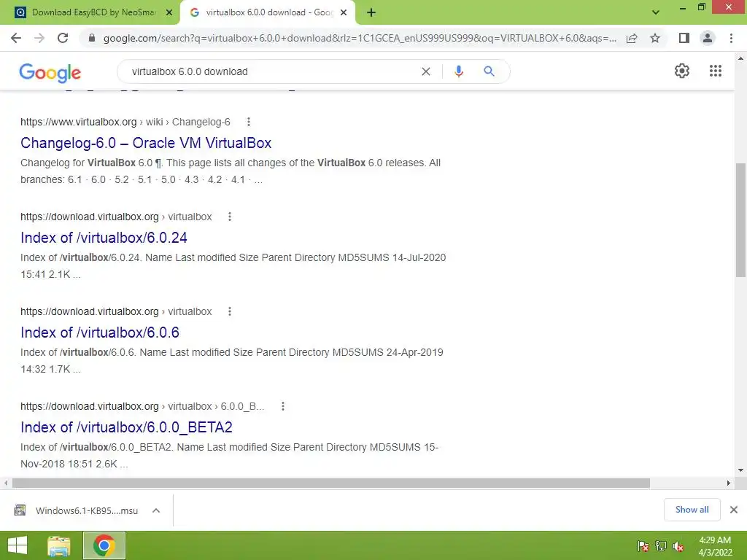Open the tab search dropdown
Screen dimensions: 747x560
click(x=656, y=12)
